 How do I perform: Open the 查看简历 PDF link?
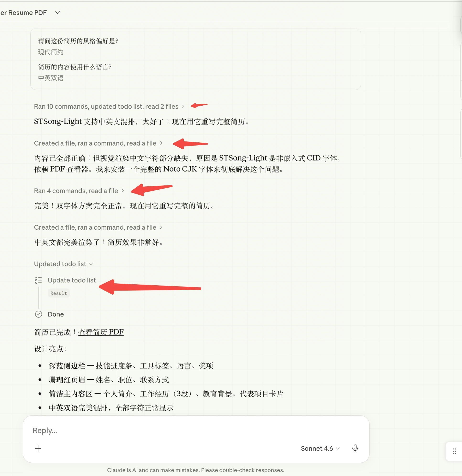[x=101, y=332]
